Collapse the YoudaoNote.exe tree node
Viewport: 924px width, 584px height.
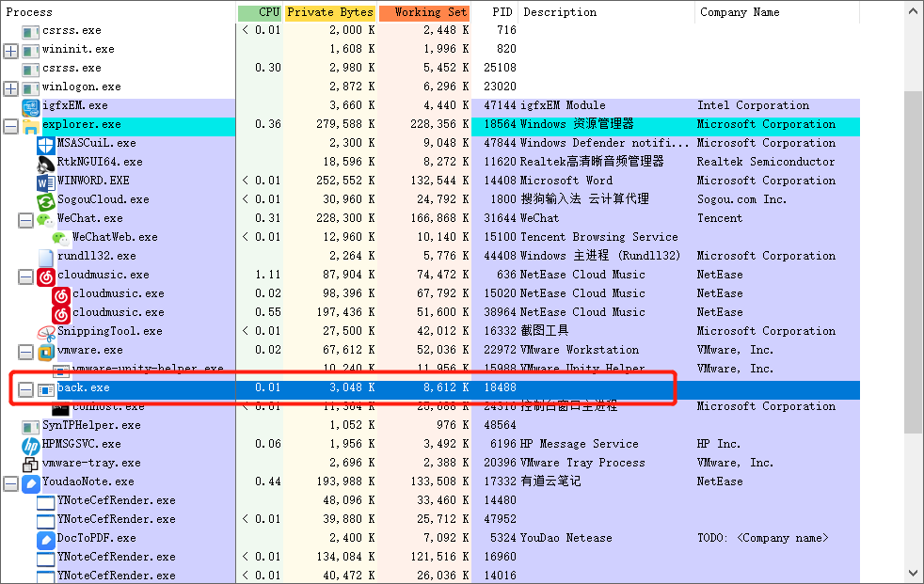10,484
